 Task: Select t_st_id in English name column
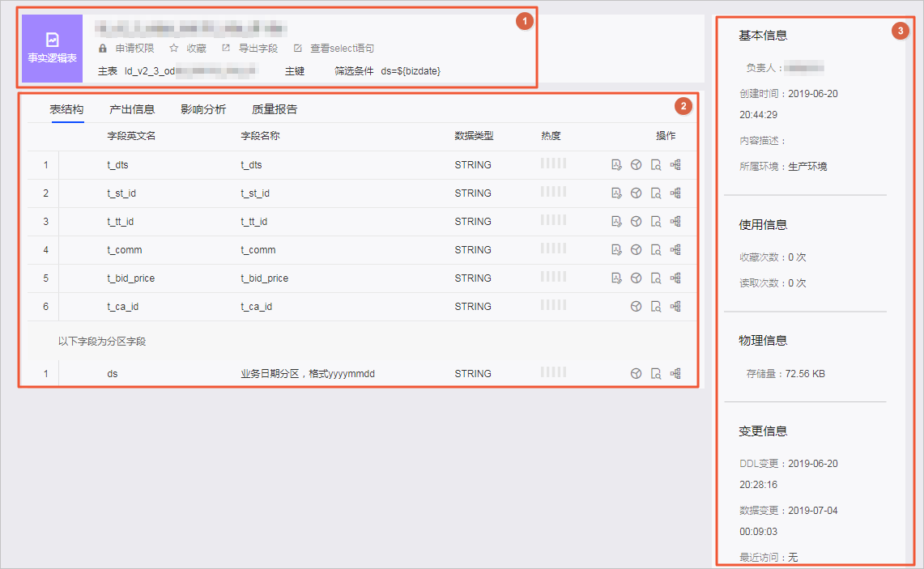click(121, 193)
